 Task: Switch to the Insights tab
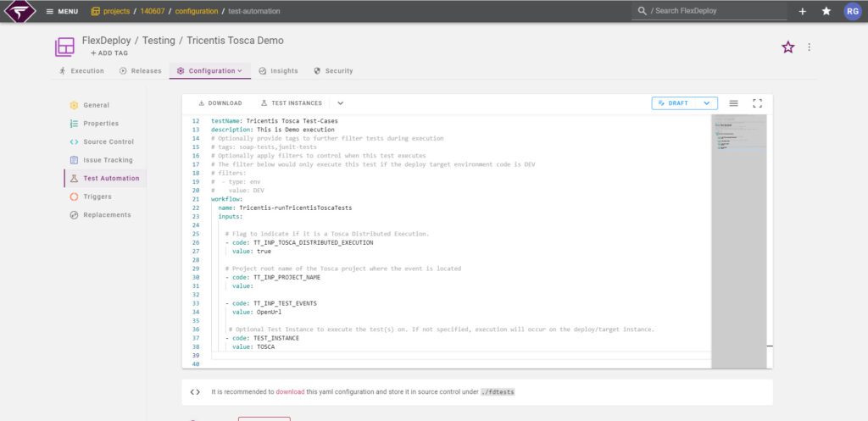click(278, 71)
